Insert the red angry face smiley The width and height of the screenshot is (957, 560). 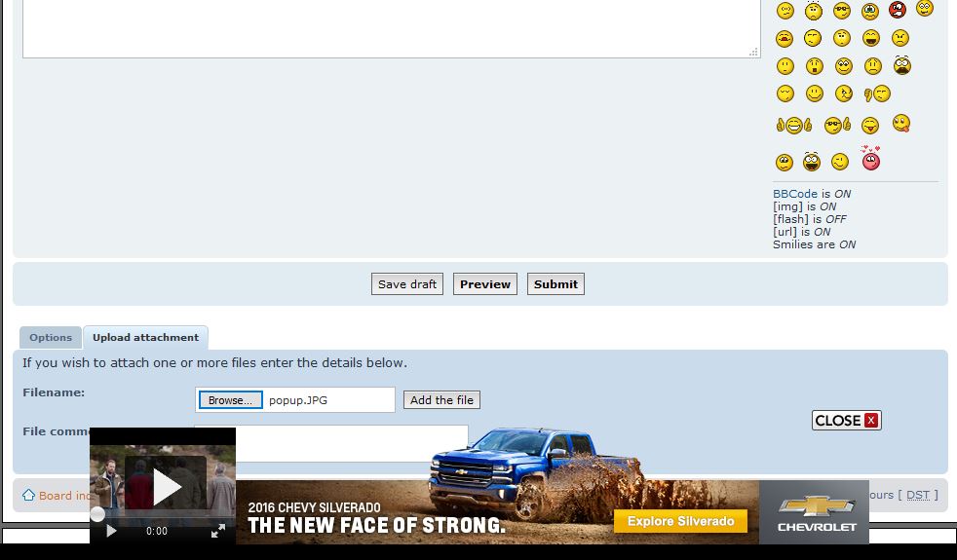[898, 10]
